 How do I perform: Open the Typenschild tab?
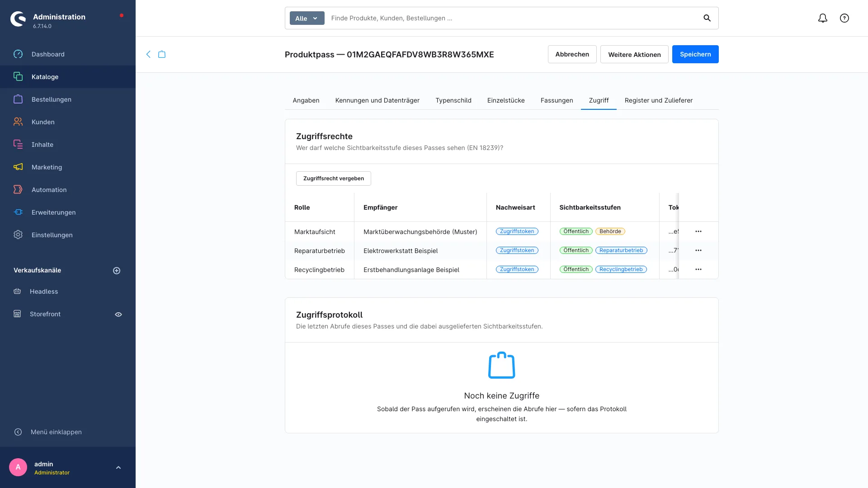tap(453, 100)
